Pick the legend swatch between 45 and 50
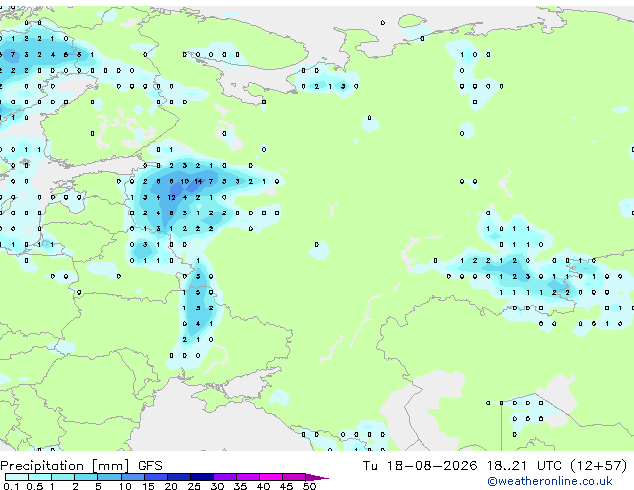This screenshot has height=490, width=634. point(294,477)
